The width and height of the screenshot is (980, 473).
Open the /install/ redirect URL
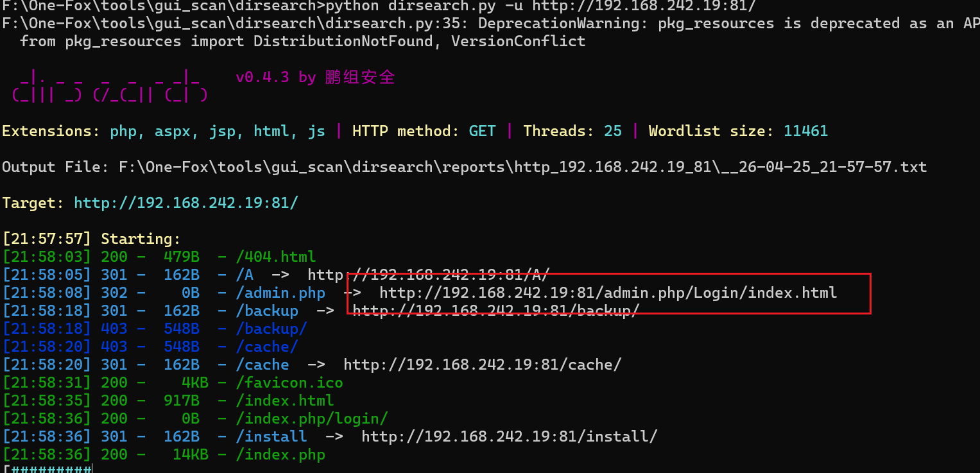click(x=509, y=436)
